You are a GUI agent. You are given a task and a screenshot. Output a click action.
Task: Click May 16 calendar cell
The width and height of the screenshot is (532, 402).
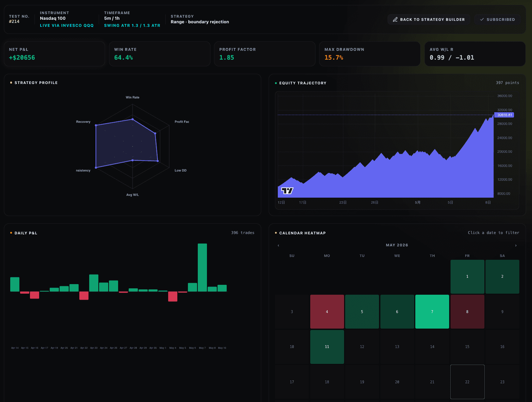pos(502,347)
